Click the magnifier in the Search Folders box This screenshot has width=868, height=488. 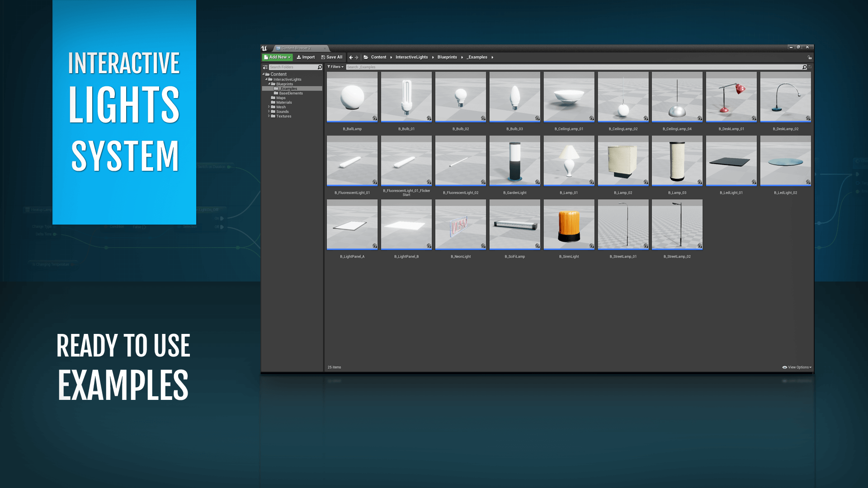click(320, 67)
